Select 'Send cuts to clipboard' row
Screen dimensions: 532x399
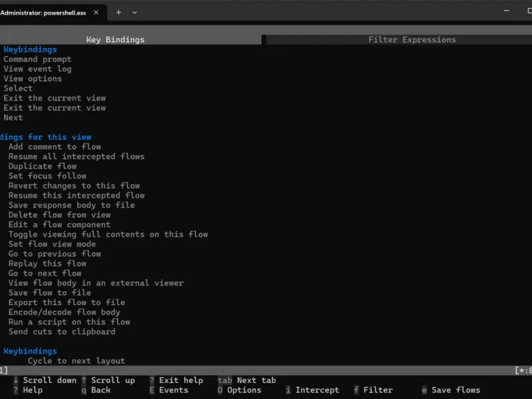tap(62, 332)
